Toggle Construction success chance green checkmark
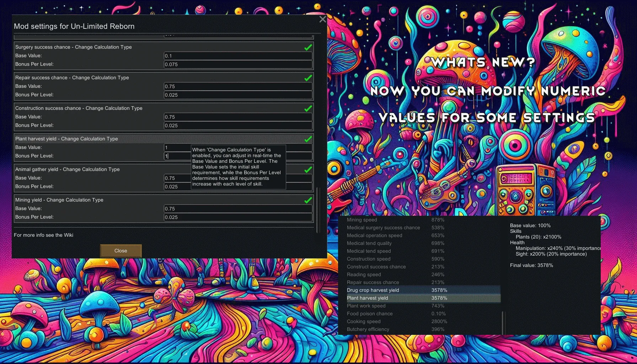The height and width of the screenshot is (364, 637). (308, 108)
